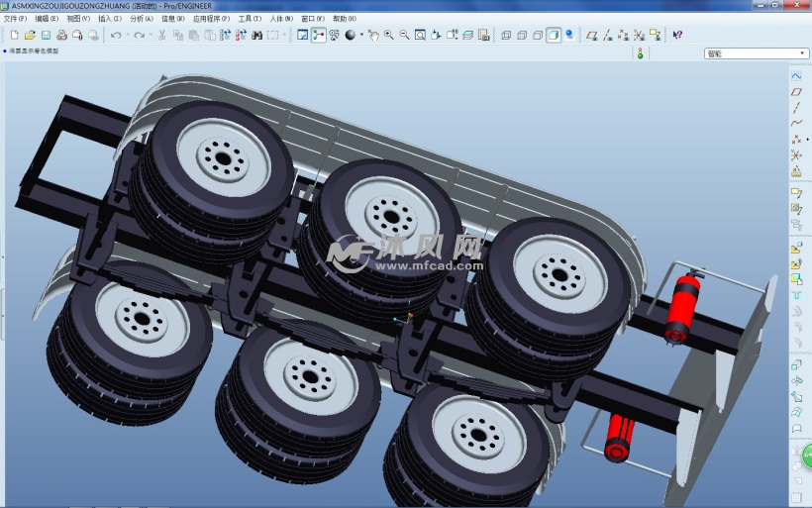Open the Applications menu
This screenshot has height=508, width=812.
(211, 19)
